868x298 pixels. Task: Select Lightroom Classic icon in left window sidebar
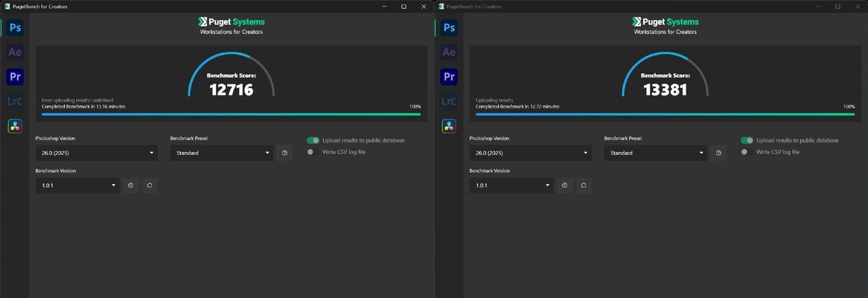coord(15,101)
